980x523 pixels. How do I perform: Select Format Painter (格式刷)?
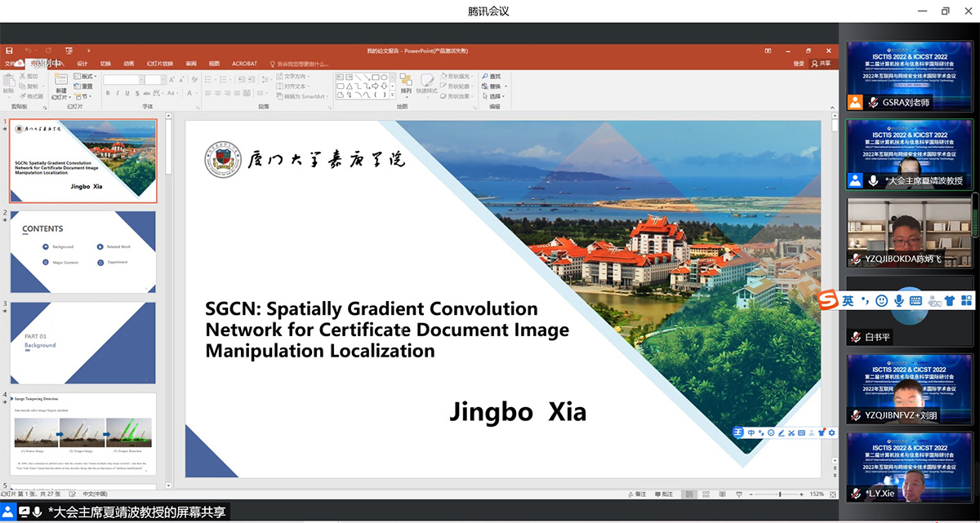[31, 96]
